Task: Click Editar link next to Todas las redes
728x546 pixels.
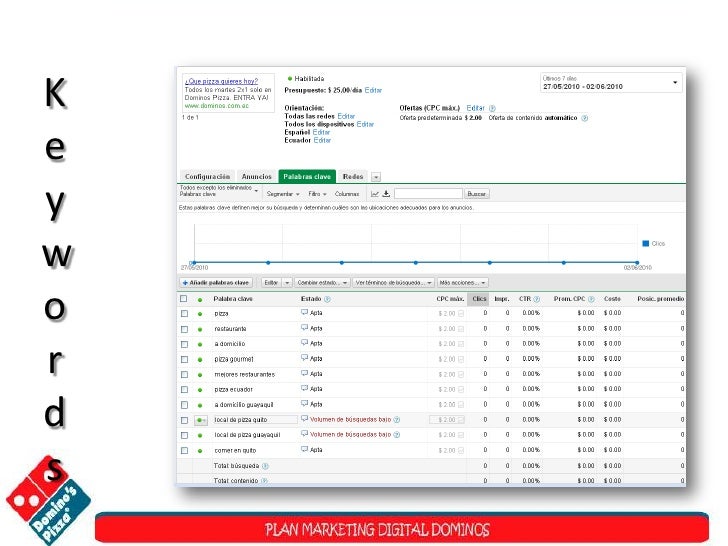Action: [346, 117]
